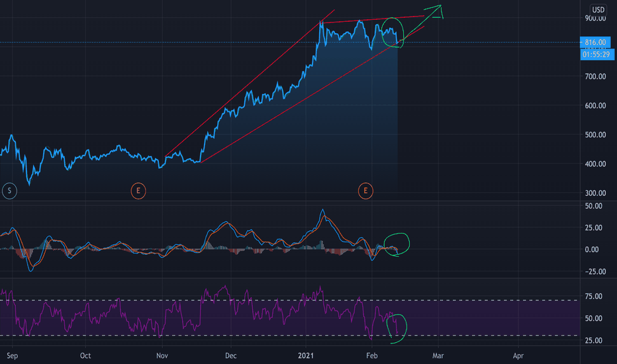
Task: Click the Dec time axis label
Action: pos(230,356)
